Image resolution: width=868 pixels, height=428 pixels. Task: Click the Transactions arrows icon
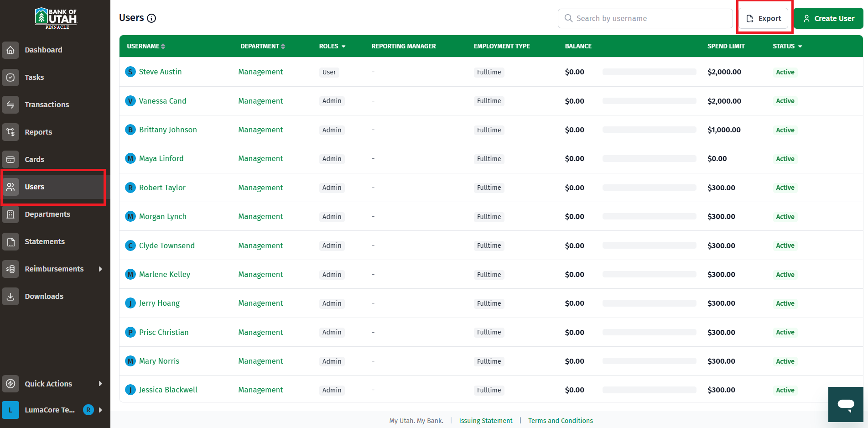tap(10, 105)
